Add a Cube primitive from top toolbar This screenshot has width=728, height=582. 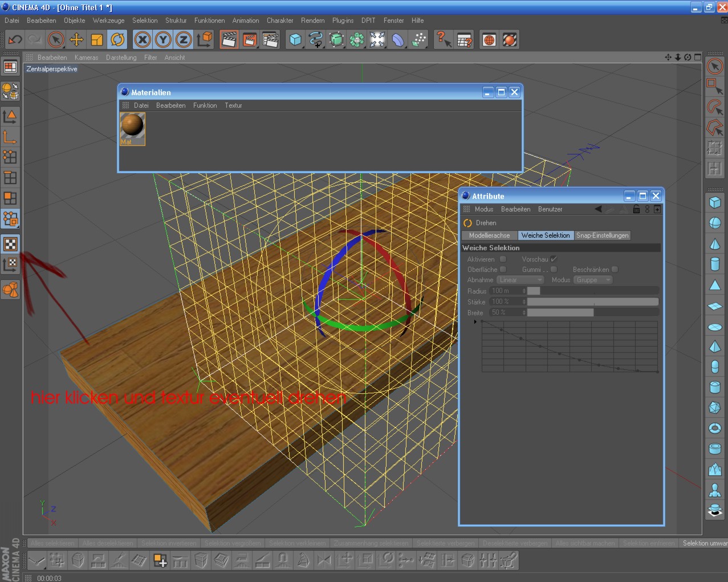click(x=295, y=39)
